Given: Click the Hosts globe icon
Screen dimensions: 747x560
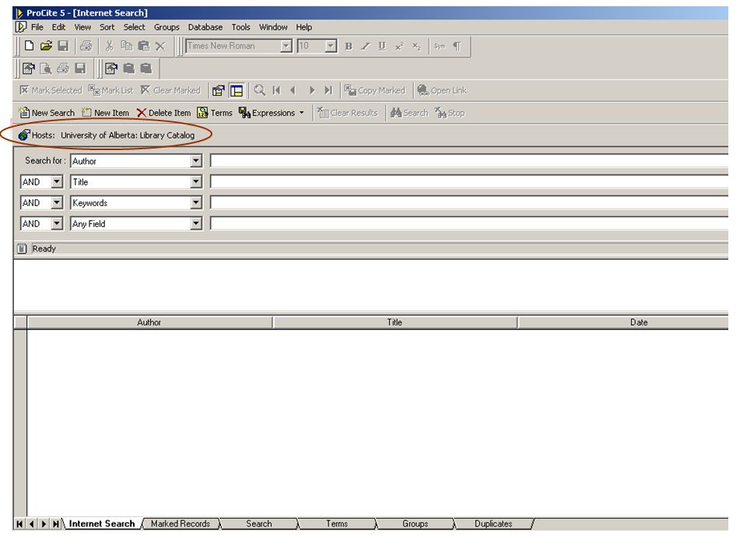Looking at the screenshot, I should [24, 135].
